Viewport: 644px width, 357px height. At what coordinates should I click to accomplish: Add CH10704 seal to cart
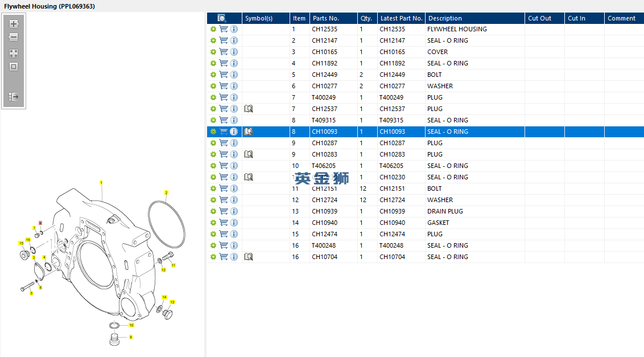tap(224, 257)
